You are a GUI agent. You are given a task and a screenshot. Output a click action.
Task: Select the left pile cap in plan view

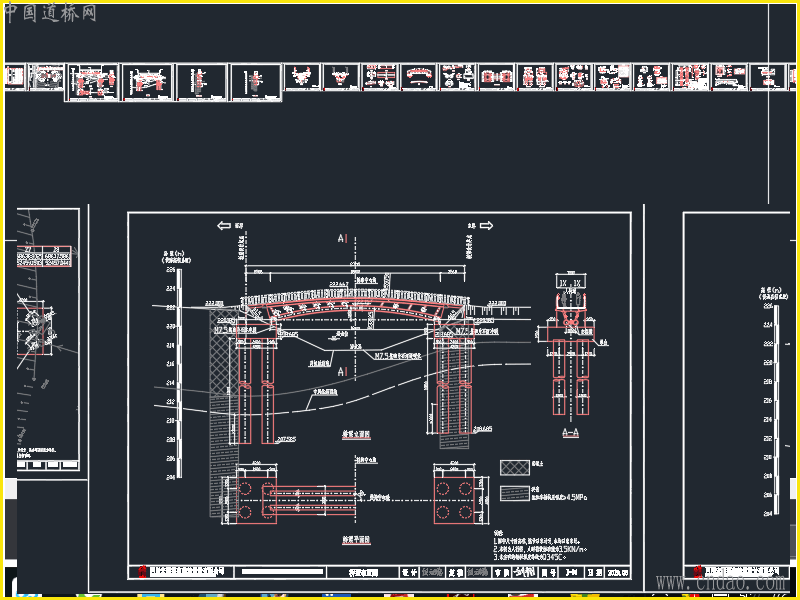point(257,500)
